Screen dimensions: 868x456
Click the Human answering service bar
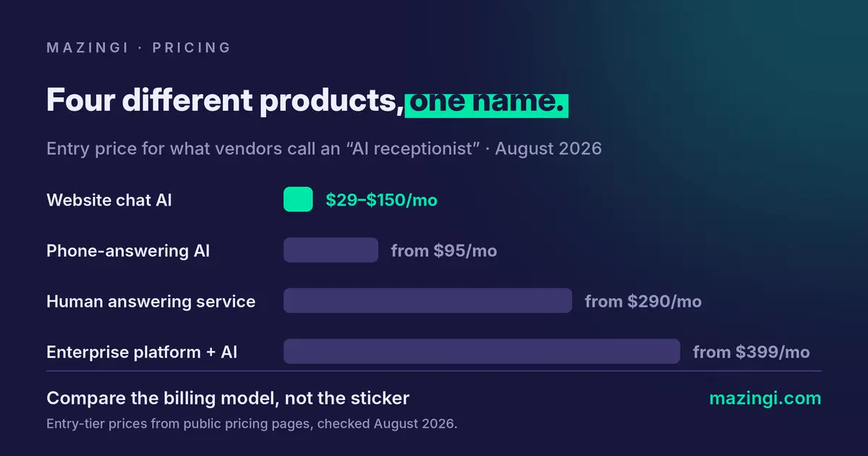[x=427, y=301]
